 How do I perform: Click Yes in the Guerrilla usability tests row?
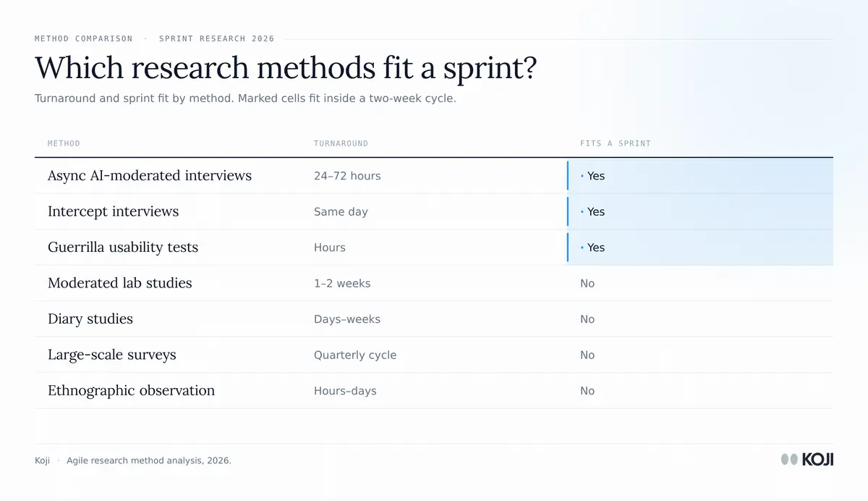pyautogui.click(x=596, y=248)
